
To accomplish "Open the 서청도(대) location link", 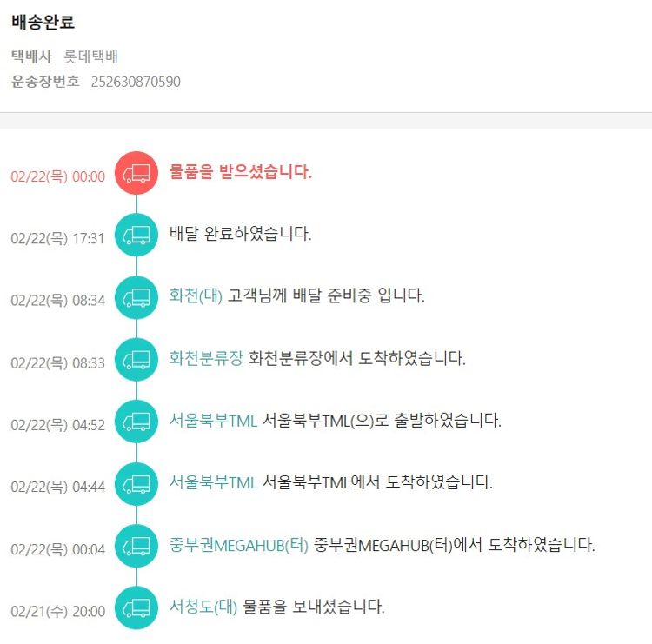I will (x=203, y=607).
